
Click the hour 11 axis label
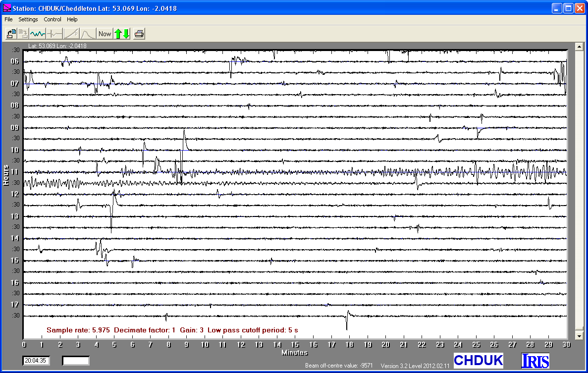click(x=15, y=172)
